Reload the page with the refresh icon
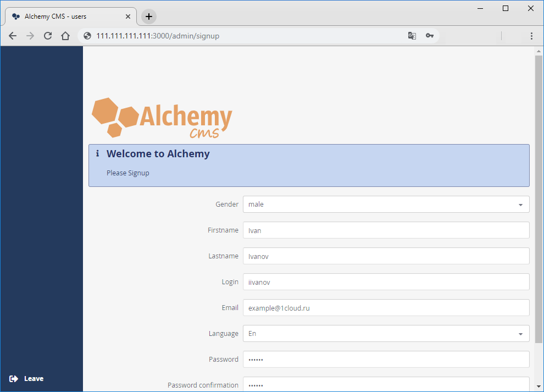 pyautogui.click(x=47, y=35)
